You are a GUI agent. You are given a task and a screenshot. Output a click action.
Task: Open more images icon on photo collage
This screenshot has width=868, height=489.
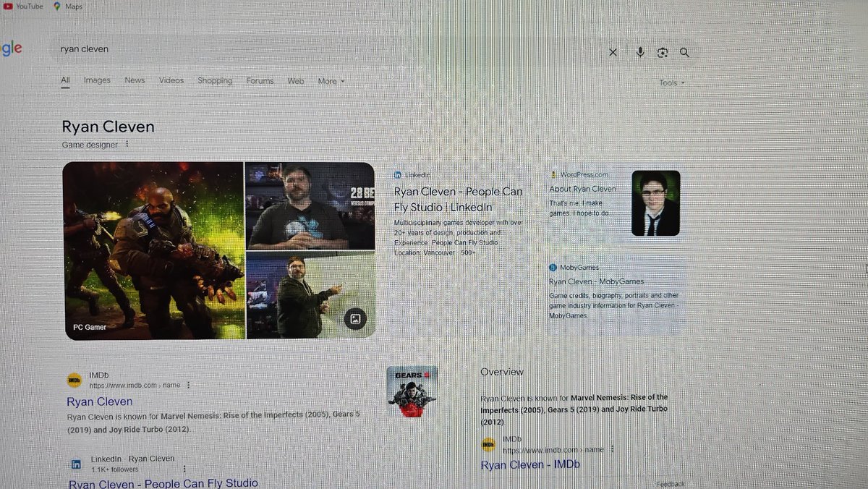[x=355, y=318]
